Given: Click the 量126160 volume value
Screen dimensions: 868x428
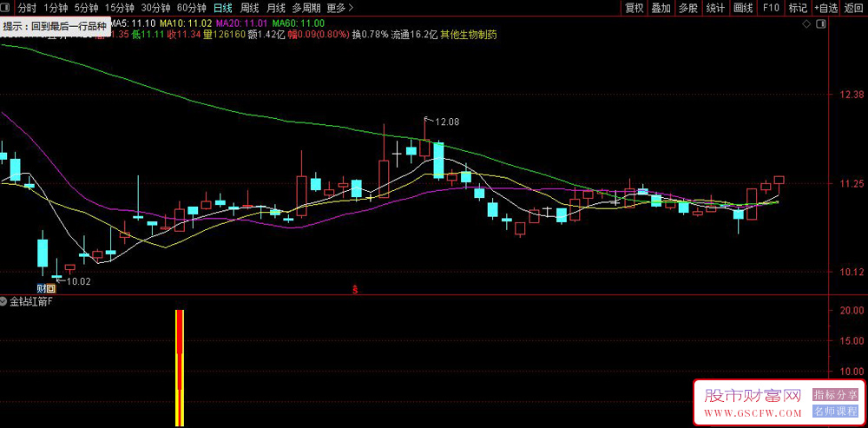Looking at the screenshot, I should [224, 35].
